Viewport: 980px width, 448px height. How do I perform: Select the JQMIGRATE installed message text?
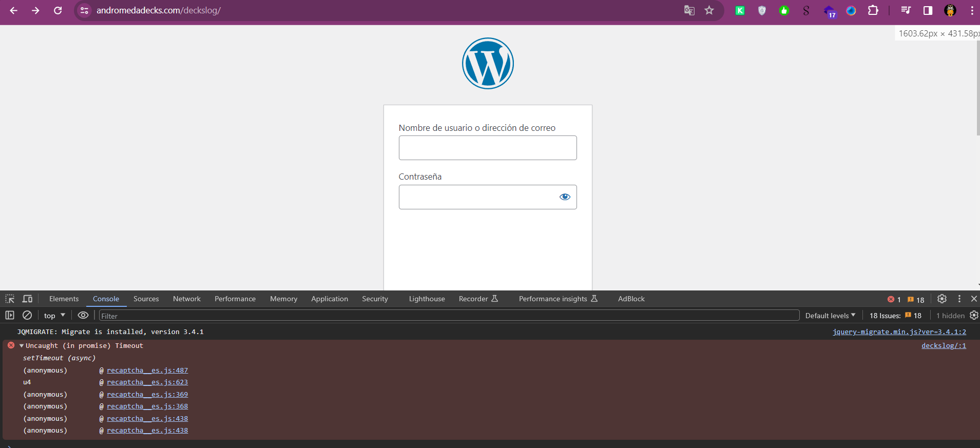click(110, 332)
